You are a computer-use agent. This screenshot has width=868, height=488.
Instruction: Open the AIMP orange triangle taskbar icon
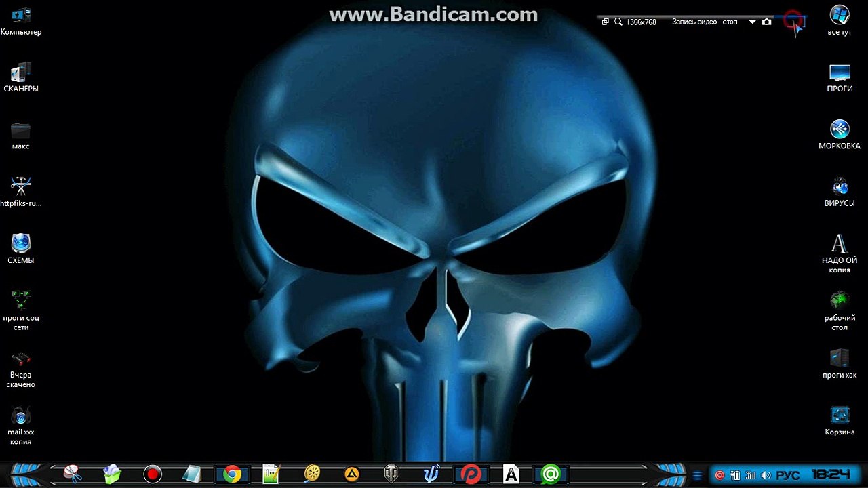pyautogui.click(x=352, y=474)
